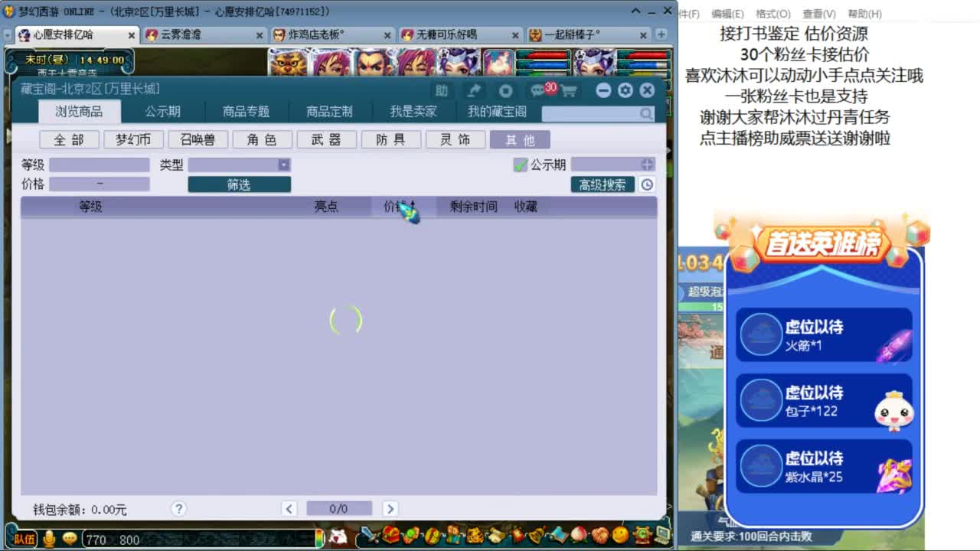Click the clock history icon beside 高级搜索
The height and width of the screenshot is (551, 980).
(x=647, y=184)
